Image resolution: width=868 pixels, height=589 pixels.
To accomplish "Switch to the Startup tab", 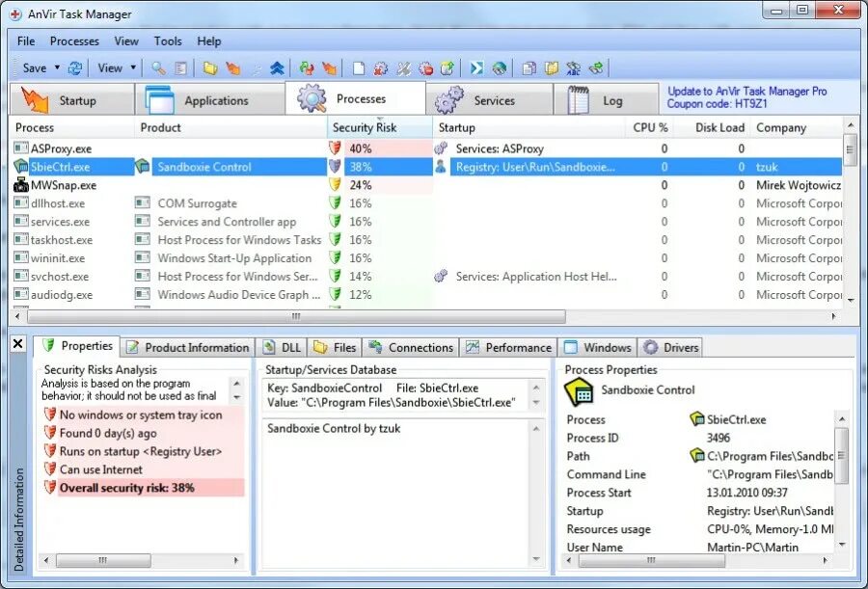I will point(72,100).
